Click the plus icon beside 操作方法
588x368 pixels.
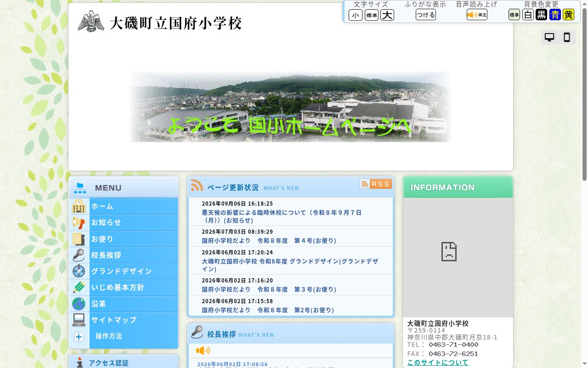(x=79, y=337)
